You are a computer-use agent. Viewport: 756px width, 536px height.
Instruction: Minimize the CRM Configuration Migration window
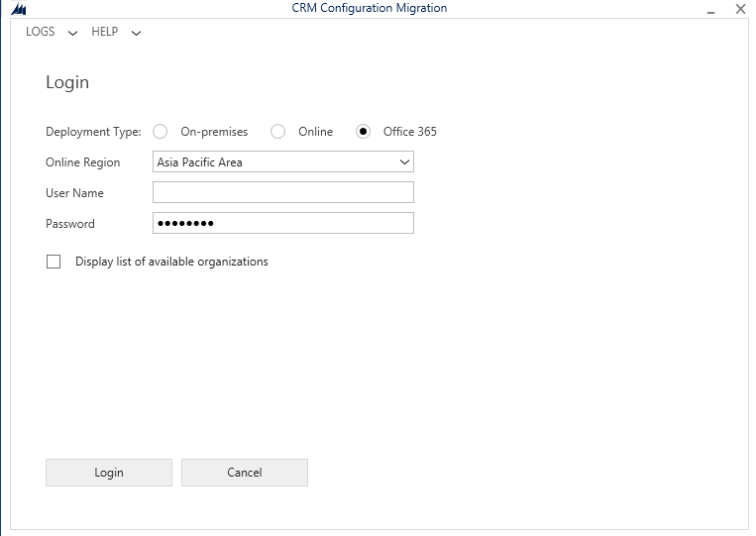(710, 9)
